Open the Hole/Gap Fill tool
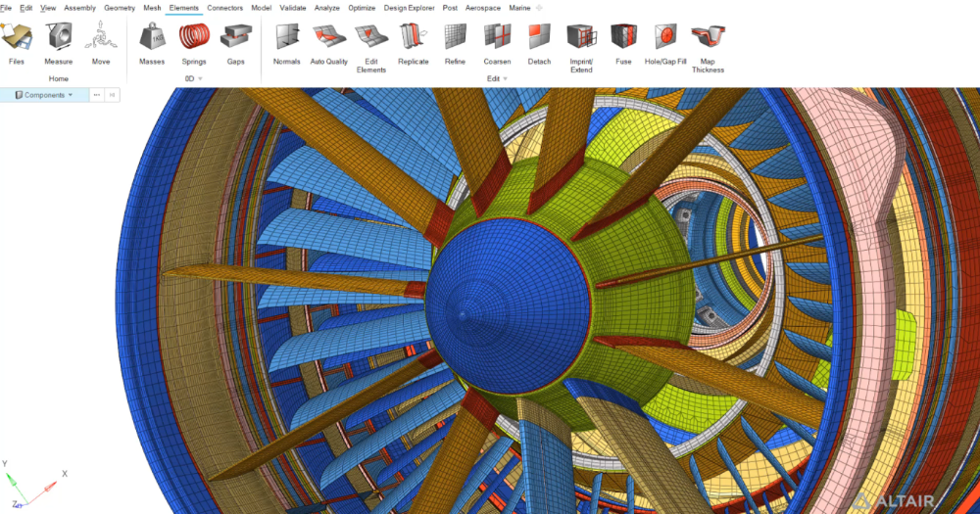This screenshot has width=980, height=514. (x=665, y=42)
